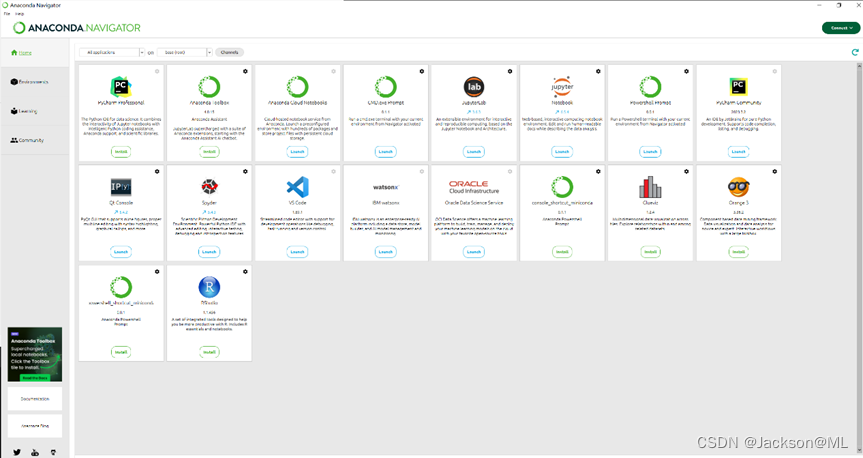Open the YouTube link icon in the sidebar
Viewport: 863px width, 458px height.
pos(35,452)
